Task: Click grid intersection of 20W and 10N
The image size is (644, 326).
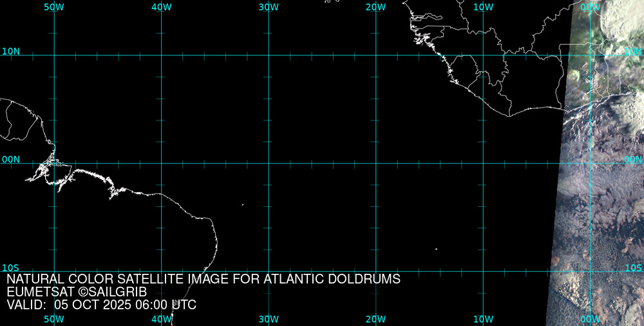Action: 375,55
